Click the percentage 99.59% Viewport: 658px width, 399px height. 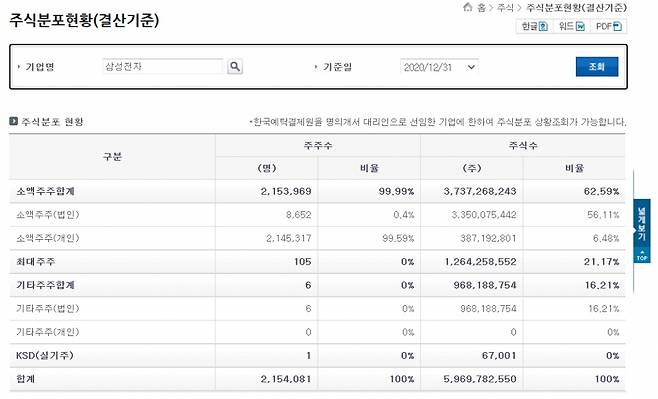[x=398, y=238]
